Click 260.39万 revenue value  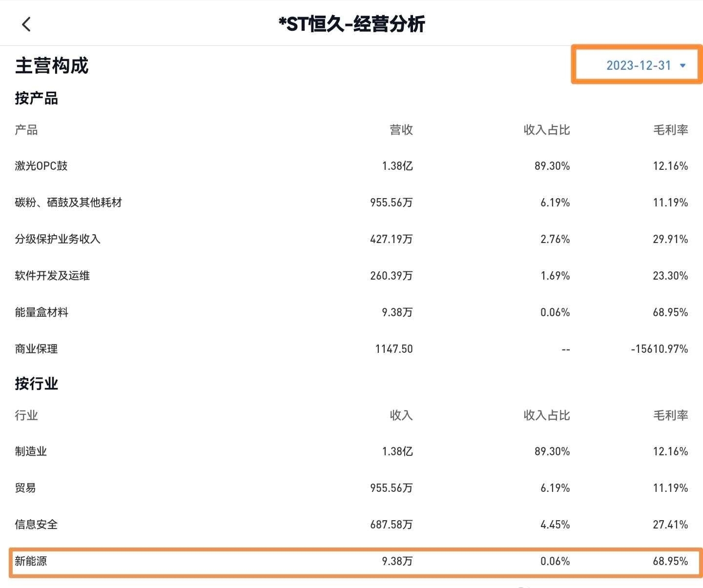[x=392, y=276]
